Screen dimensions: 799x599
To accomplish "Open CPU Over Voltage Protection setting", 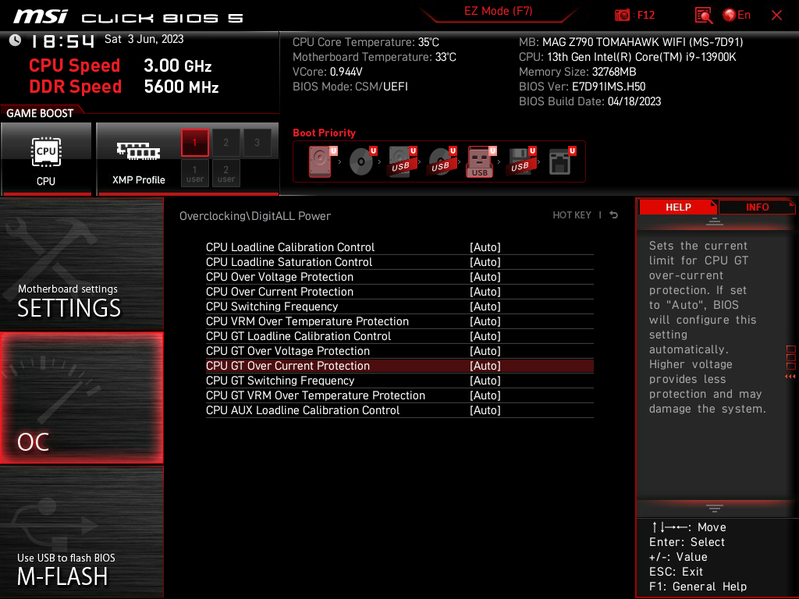I will (400, 277).
